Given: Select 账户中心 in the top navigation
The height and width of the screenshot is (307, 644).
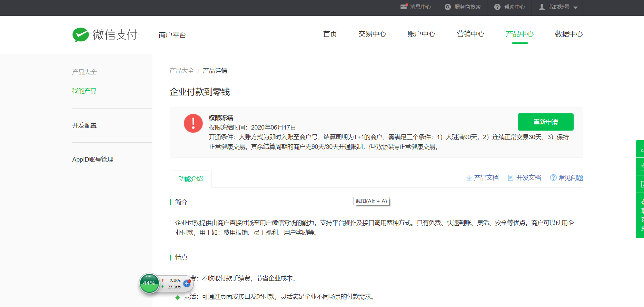Looking at the screenshot, I should pos(422,34).
